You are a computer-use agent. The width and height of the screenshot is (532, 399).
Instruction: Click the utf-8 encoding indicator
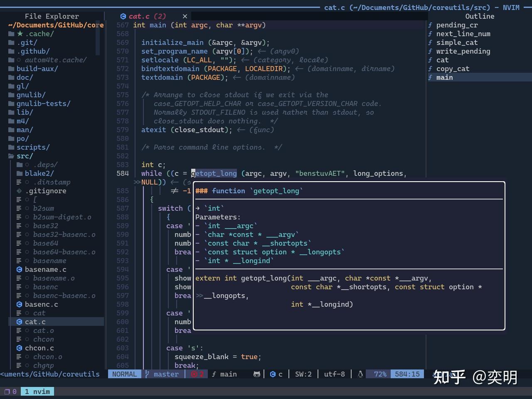pyautogui.click(x=334, y=374)
